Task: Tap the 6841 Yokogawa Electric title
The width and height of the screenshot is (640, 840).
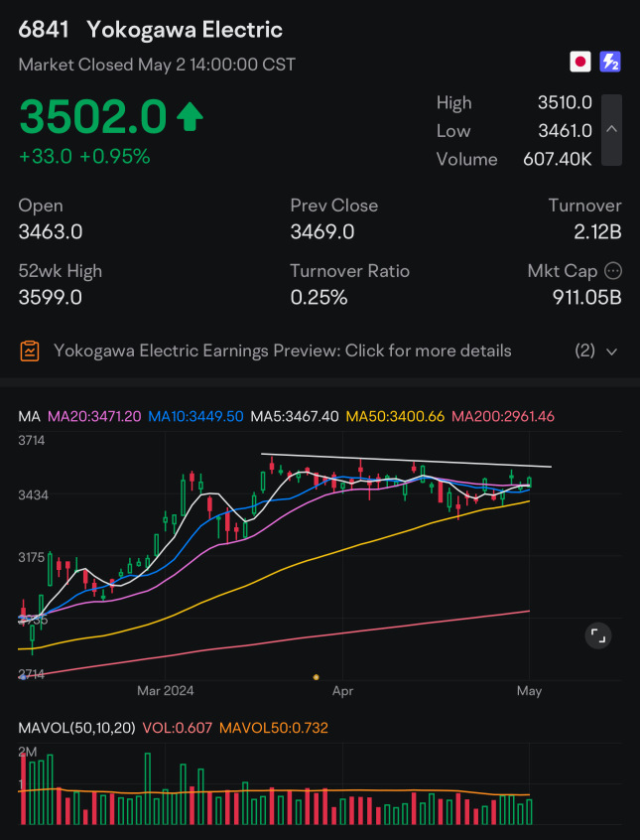Action: point(151,30)
